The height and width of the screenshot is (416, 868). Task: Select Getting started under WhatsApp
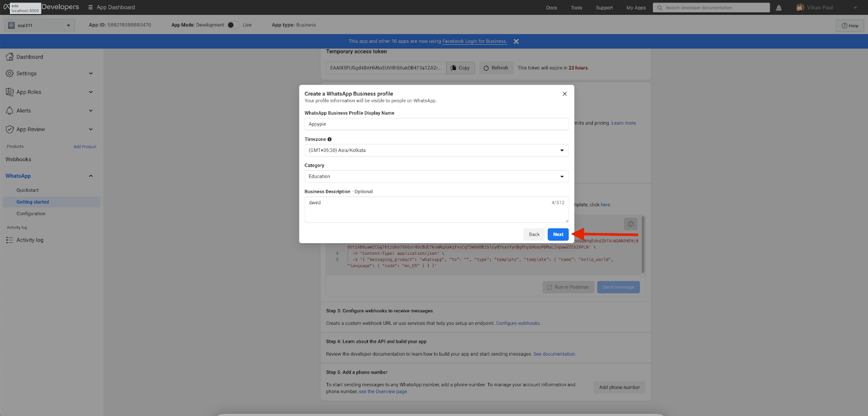pyautogui.click(x=52, y=202)
